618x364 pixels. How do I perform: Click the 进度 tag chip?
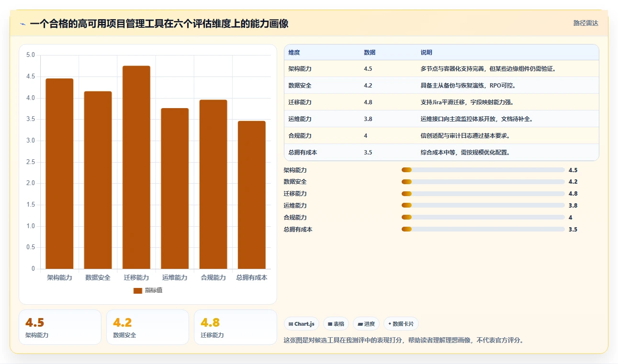pos(366,324)
